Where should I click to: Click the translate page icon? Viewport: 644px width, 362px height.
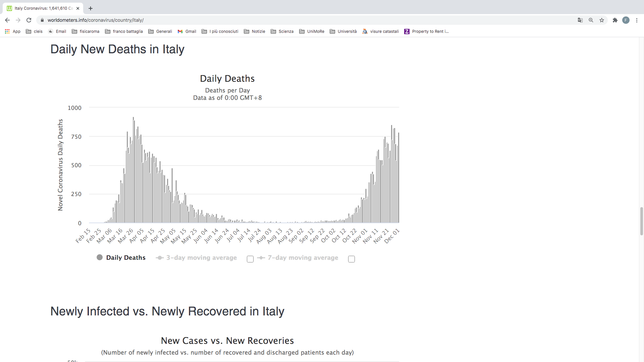pyautogui.click(x=580, y=20)
